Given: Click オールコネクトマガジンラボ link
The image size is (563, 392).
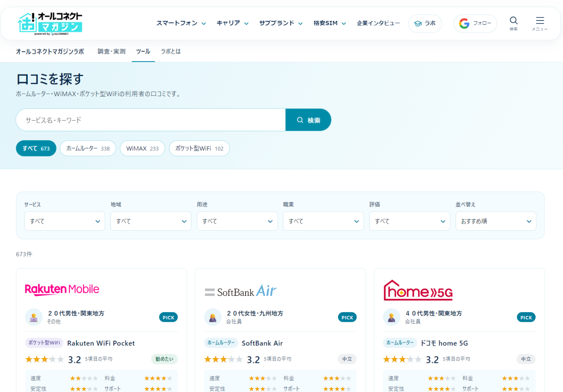Looking at the screenshot, I should tap(50, 51).
